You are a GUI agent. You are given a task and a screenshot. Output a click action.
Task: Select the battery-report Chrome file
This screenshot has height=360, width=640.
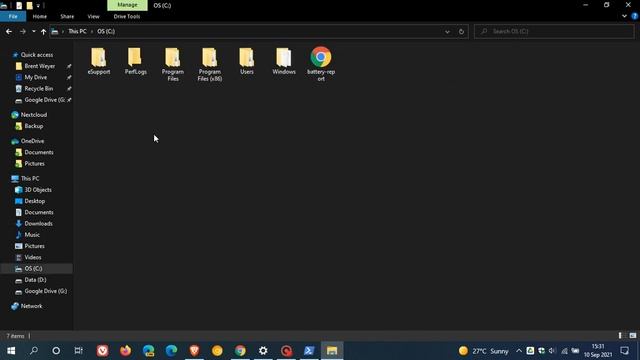coord(321,64)
